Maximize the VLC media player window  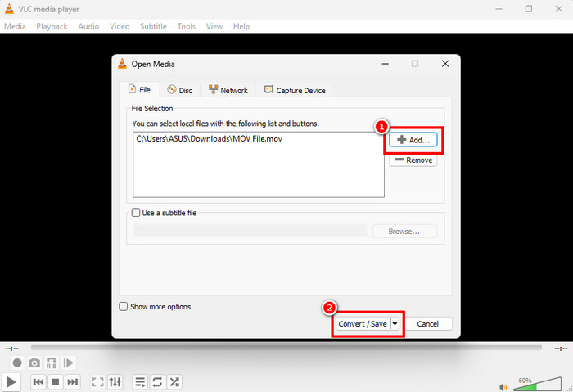click(529, 9)
